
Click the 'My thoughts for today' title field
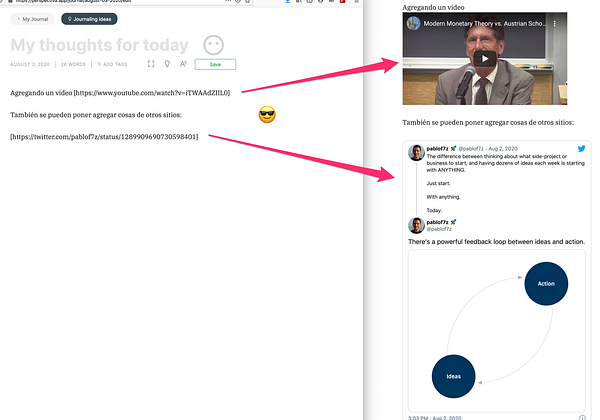coord(99,45)
